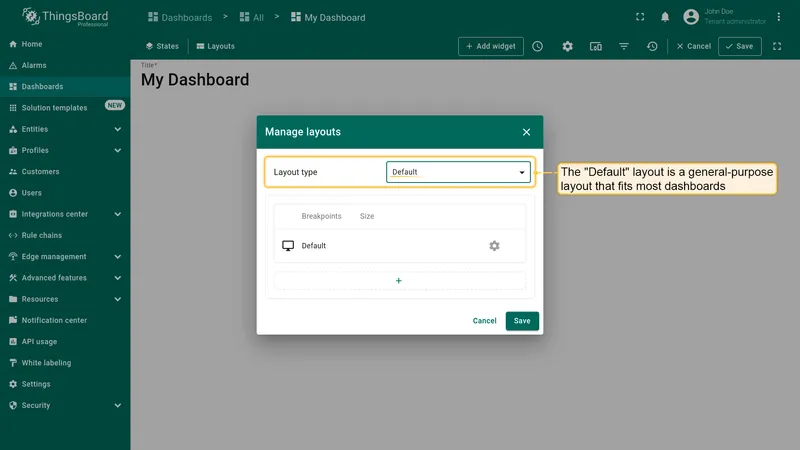The width and height of the screenshot is (800, 450).
Task: Expand Edge management chevron
Action: 118,257
